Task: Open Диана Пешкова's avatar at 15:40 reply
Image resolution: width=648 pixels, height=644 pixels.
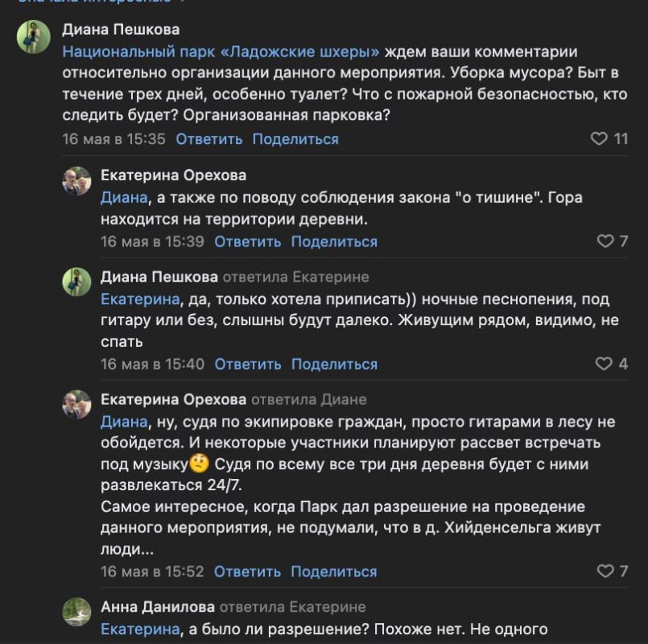Action: click(76, 282)
